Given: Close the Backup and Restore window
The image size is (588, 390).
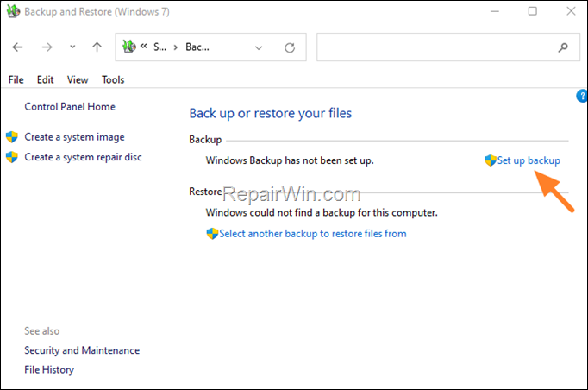Looking at the screenshot, I should (x=571, y=11).
